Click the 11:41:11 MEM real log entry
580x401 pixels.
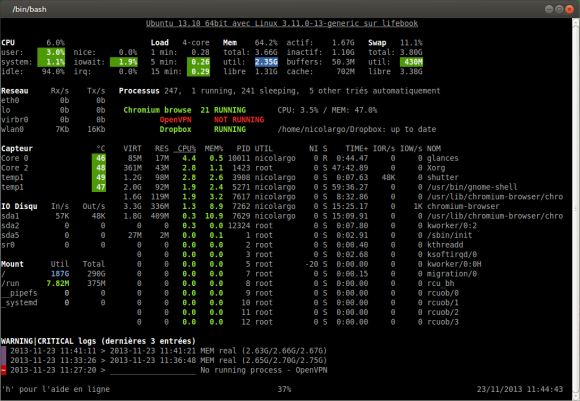tap(168, 350)
